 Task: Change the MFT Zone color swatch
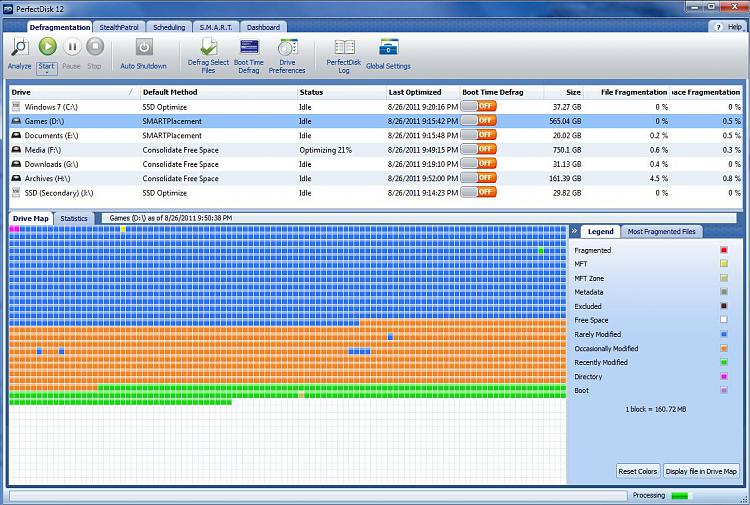(724, 278)
